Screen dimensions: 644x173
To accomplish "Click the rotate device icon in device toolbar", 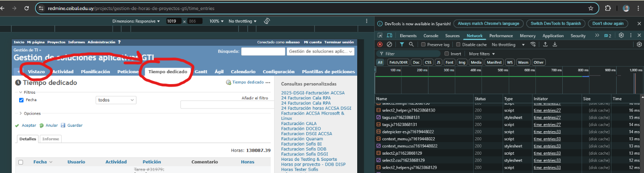I will click(x=267, y=21).
